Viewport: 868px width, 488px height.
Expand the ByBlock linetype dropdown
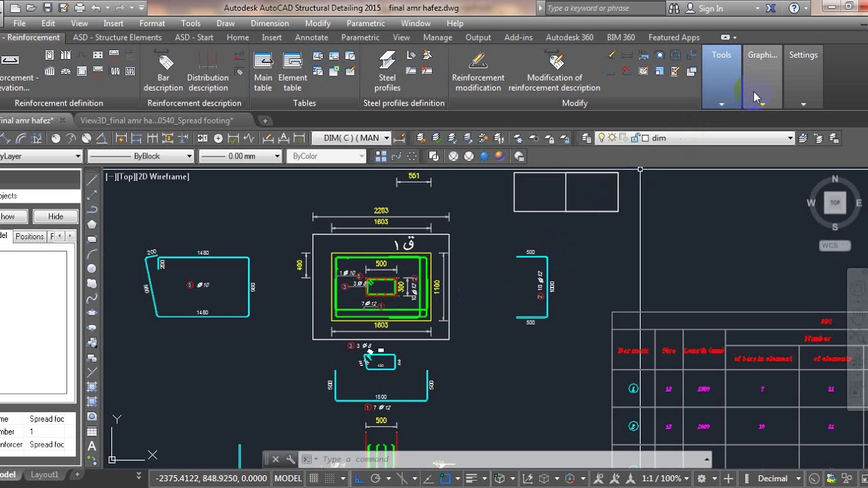click(x=141, y=156)
